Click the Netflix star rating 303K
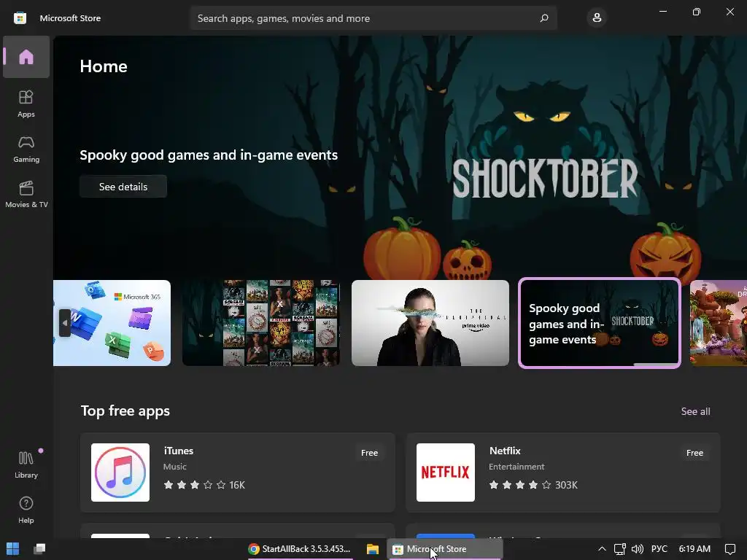 533,485
